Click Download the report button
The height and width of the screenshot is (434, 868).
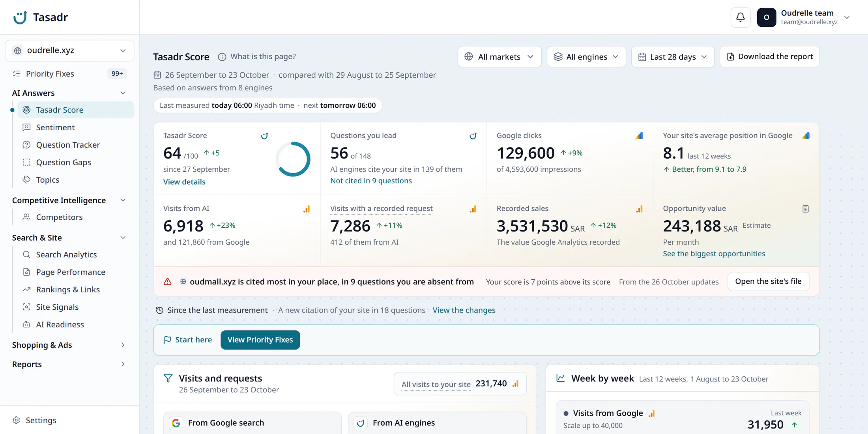[x=769, y=57]
